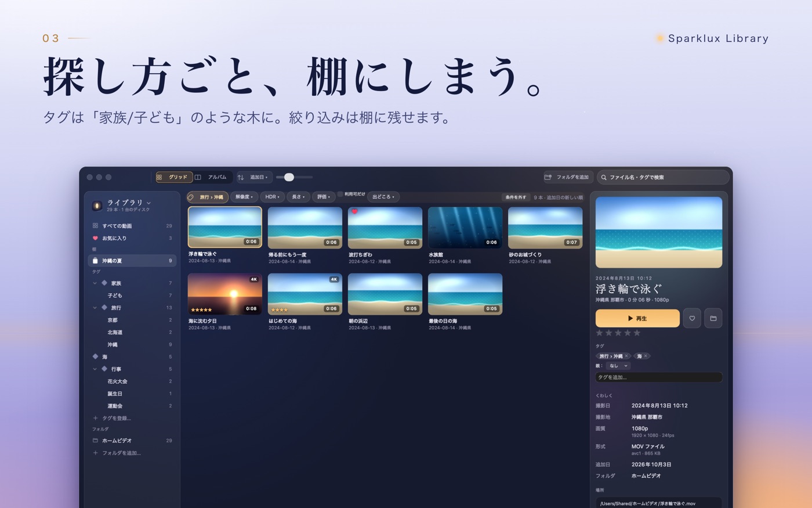Click the thumbnail size slider knob
This screenshot has width=812, height=508.
click(289, 177)
